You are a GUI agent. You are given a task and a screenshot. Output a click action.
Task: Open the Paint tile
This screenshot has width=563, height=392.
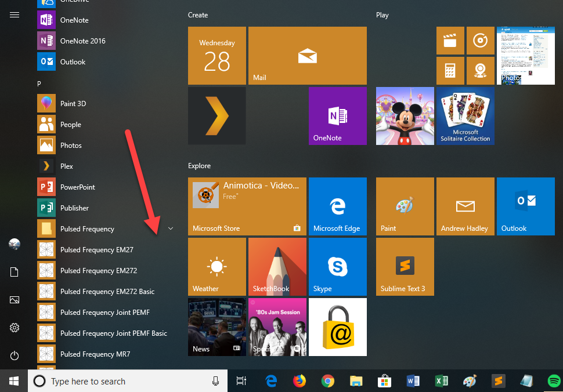[x=405, y=206]
